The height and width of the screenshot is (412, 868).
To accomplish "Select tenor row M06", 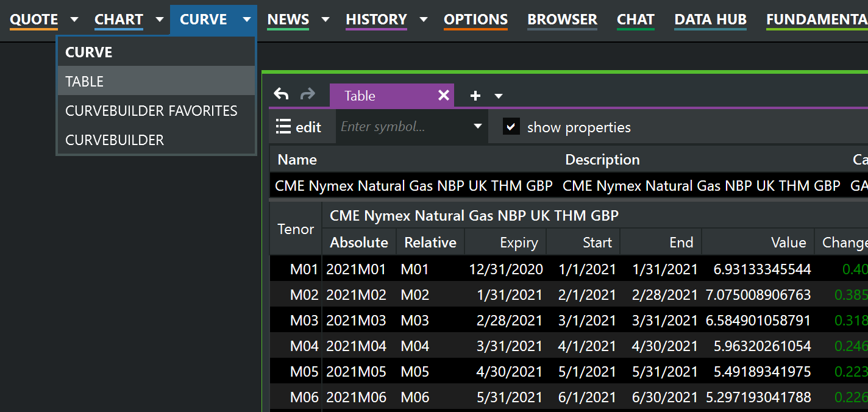I will pos(304,397).
